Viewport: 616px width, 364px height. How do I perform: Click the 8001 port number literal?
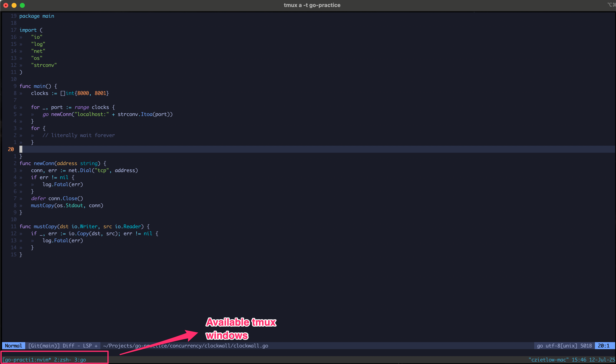100,93
